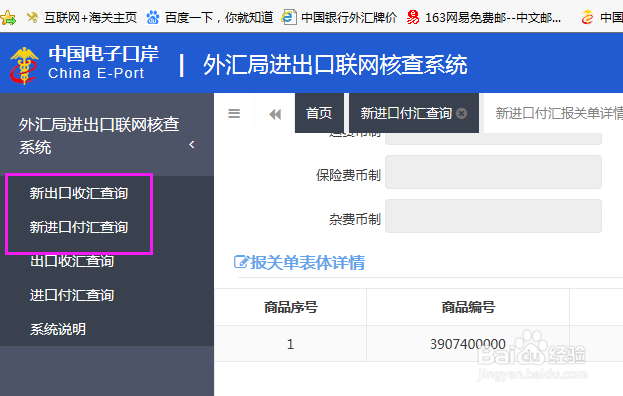623x396 pixels.
Task: Click the bookmark icon beside 互联网+海关主页
Action: click(32, 17)
